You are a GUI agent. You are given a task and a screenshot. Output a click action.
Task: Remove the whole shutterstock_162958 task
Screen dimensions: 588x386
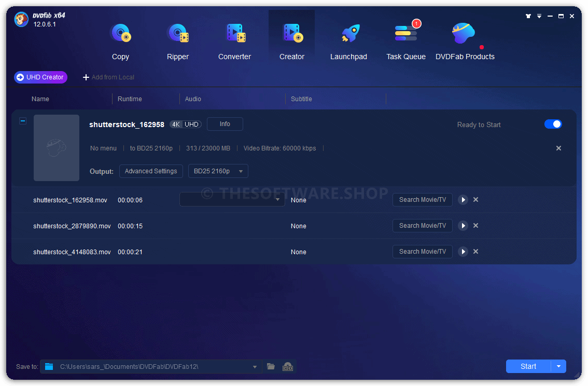point(559,148)
